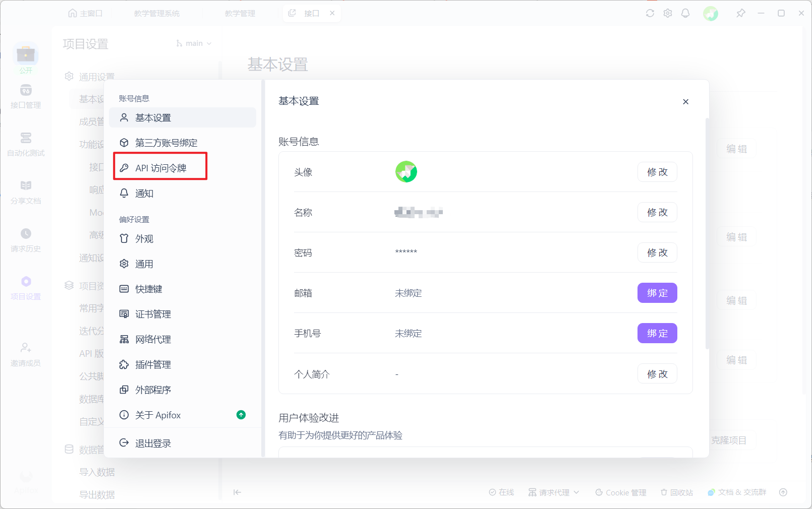Open 自动化测试 from the sidebar
The height and width of the screenshot is (509, 812).
[x=26, y=144]
